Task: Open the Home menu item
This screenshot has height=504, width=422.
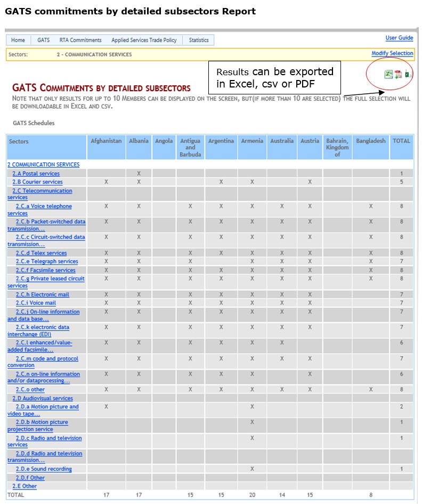Action: [18, 40]
